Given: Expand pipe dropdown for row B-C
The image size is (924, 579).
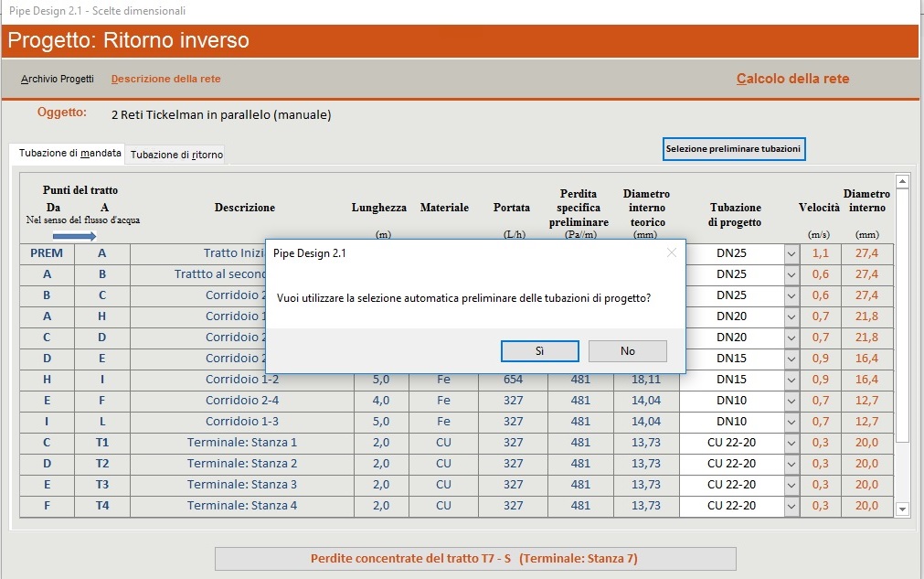Looking at the screenshot, I should click(x=791, y=296).
